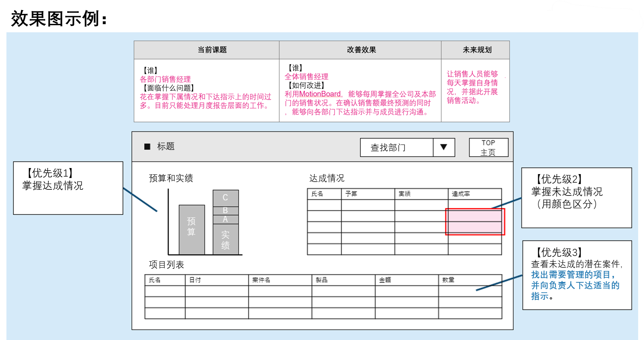Click the 実績 column header

click(421, 194)
